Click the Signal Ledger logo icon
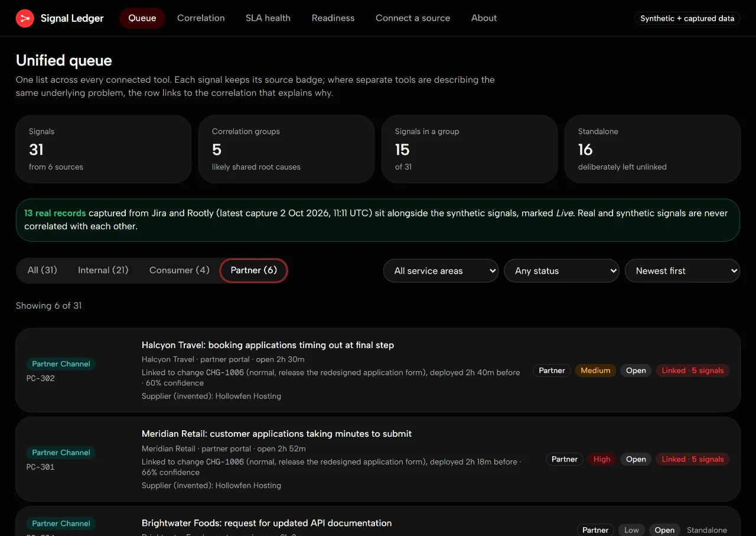 click(25, 18)
